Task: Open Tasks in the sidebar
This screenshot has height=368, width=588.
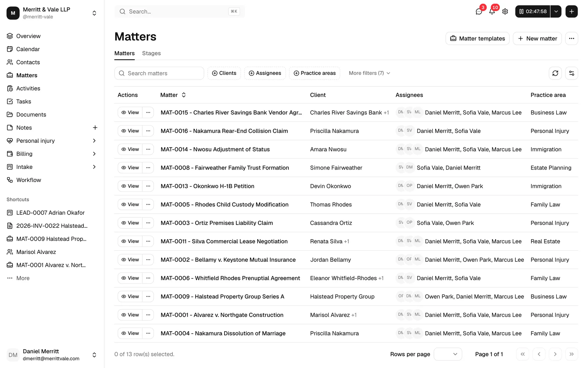Action: point(52,102)
